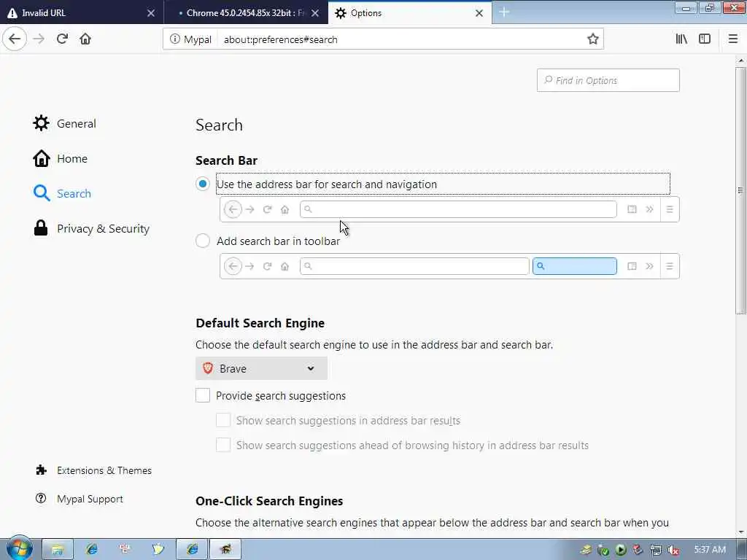Select the Options tab
Viewport: 747px width, 560px height.
(410, 12)
